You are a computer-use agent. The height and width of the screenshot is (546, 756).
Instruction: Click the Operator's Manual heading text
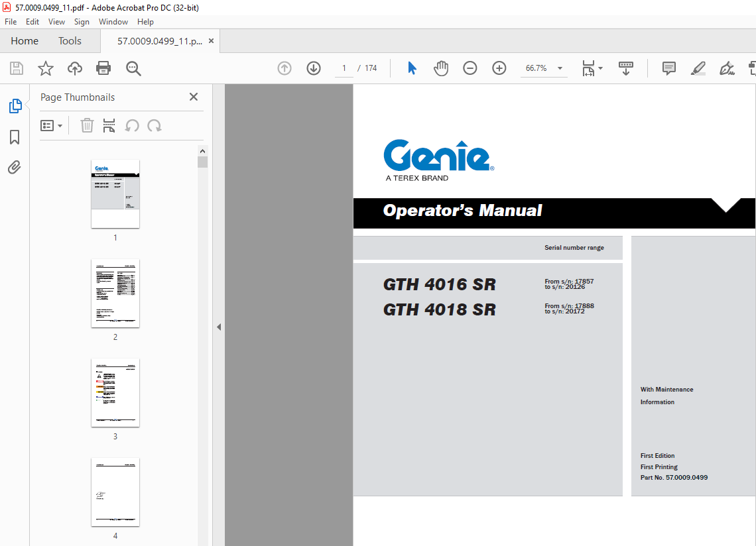462,211
